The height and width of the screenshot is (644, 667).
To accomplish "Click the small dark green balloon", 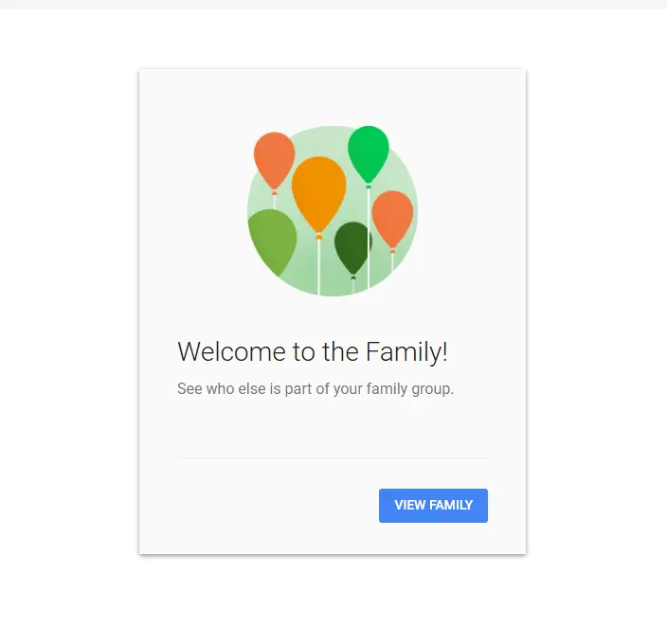I will click(352, 248).
